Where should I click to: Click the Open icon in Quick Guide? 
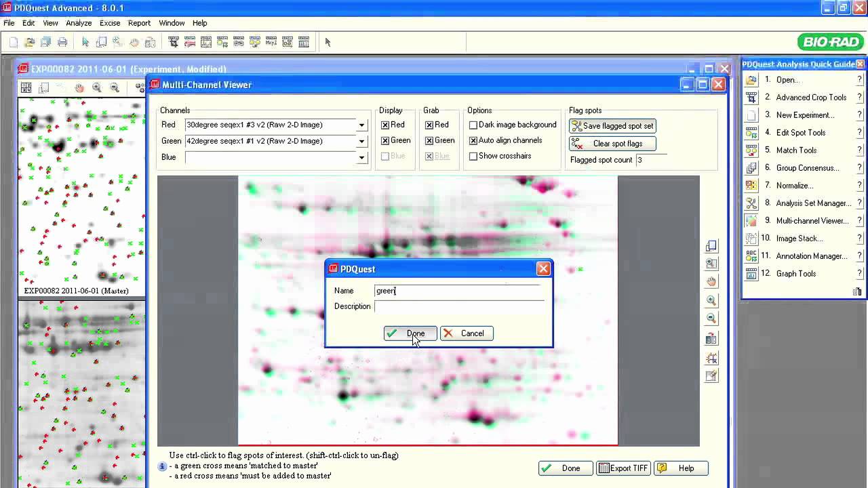pyautogui.click(x=751, y=80)
